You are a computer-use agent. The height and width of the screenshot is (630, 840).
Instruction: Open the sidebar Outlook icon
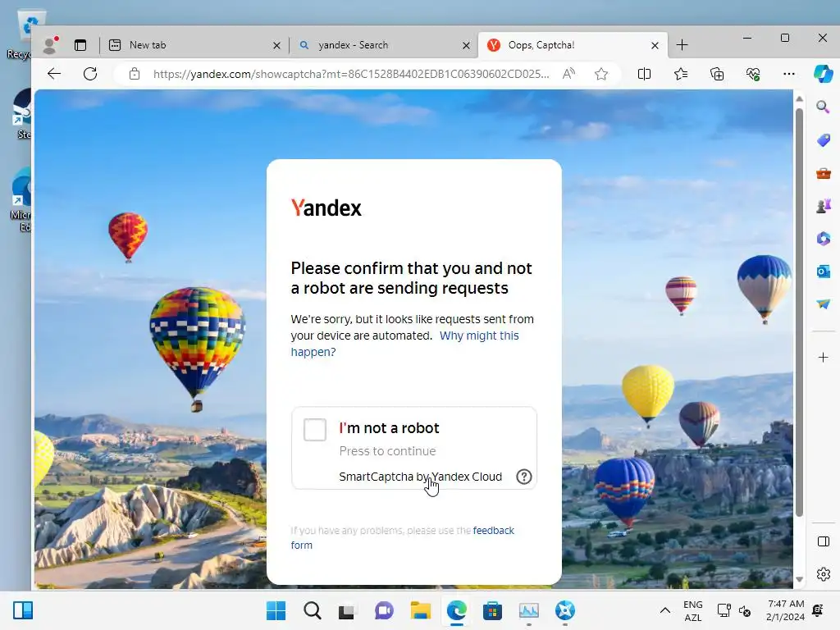[823, 272]
